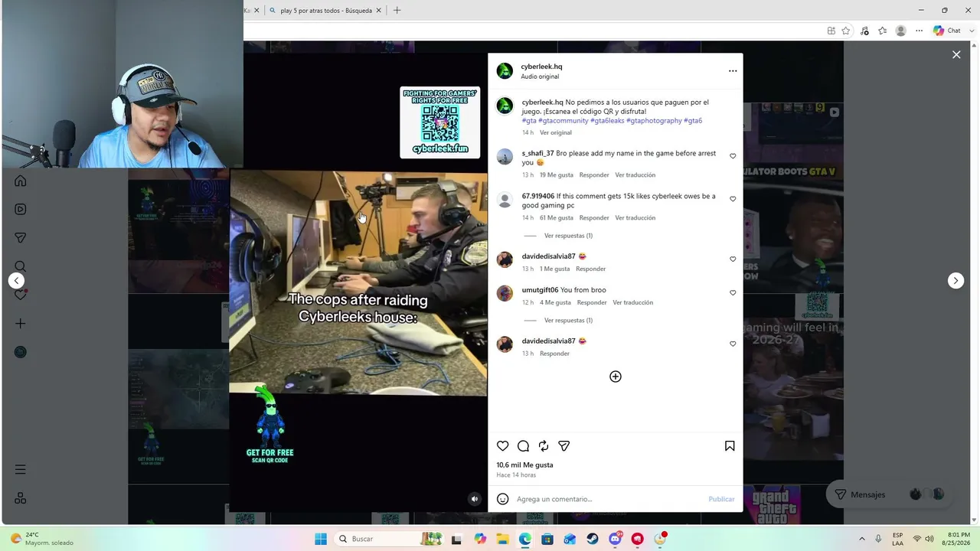Open direct messages paper-plane icon in sidebar

click(21, 238)
